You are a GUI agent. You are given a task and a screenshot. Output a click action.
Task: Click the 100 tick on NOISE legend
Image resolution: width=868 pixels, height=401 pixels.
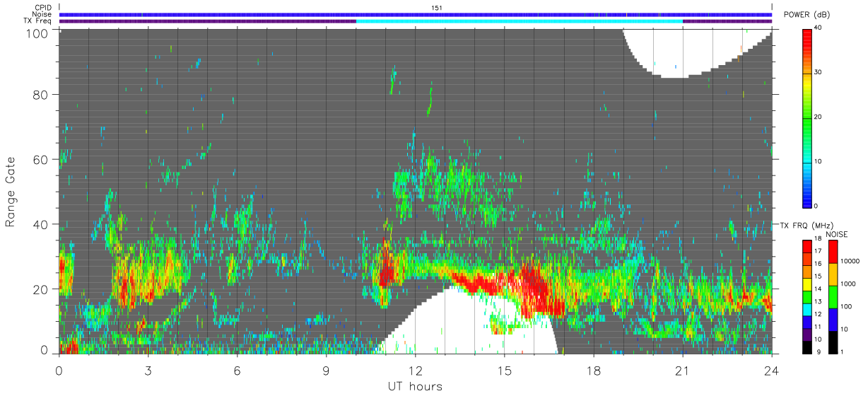(x=846, y=306)
